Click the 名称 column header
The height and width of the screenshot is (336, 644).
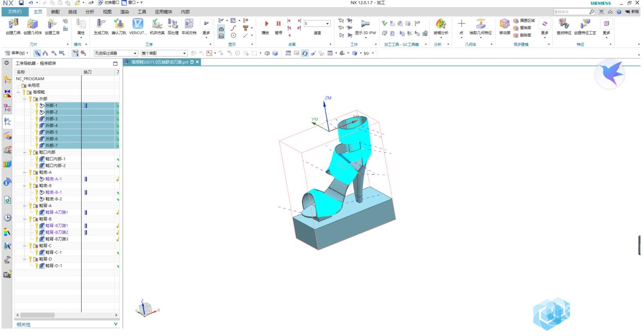tap(48, 72)
